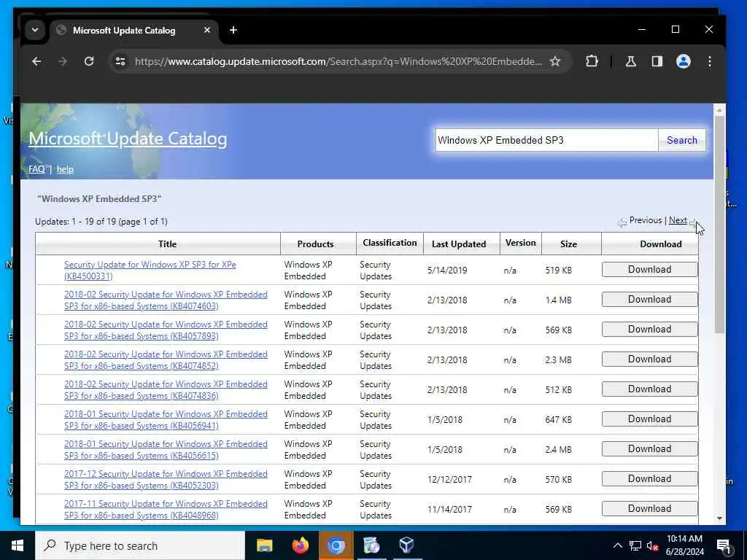The image size is (747, 560).
Task: Open the KB4056941 update link
Action: click(166, 420)
